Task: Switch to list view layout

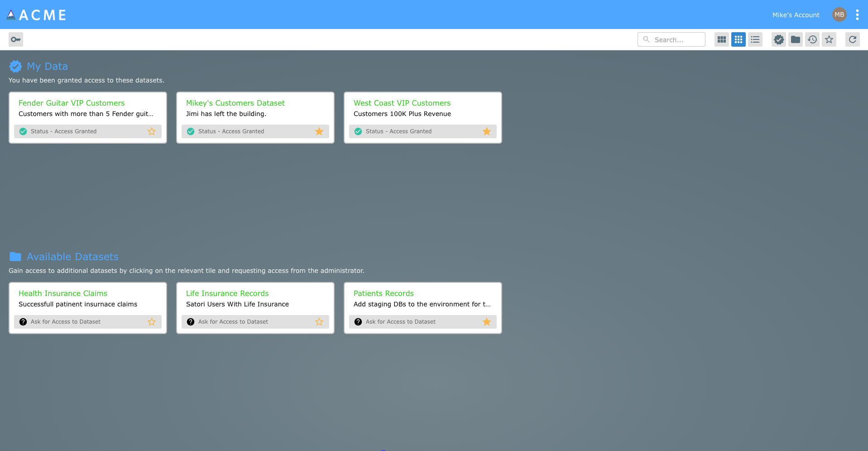Action: click(x=755, y=39)
